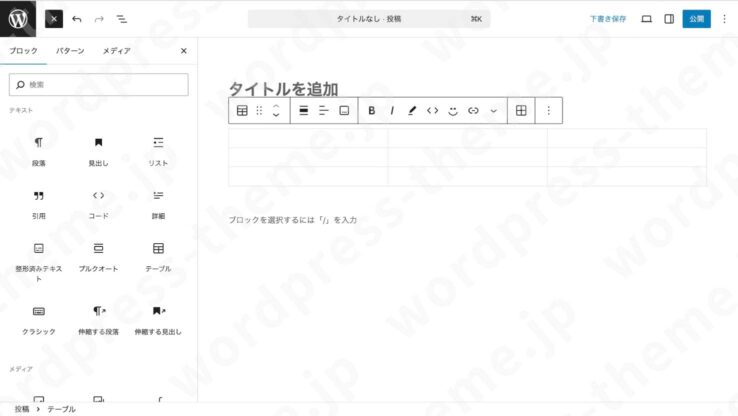Viewport: 738px width, 416px height.
Task: Select the first table cell
Action: click(308, 138)
